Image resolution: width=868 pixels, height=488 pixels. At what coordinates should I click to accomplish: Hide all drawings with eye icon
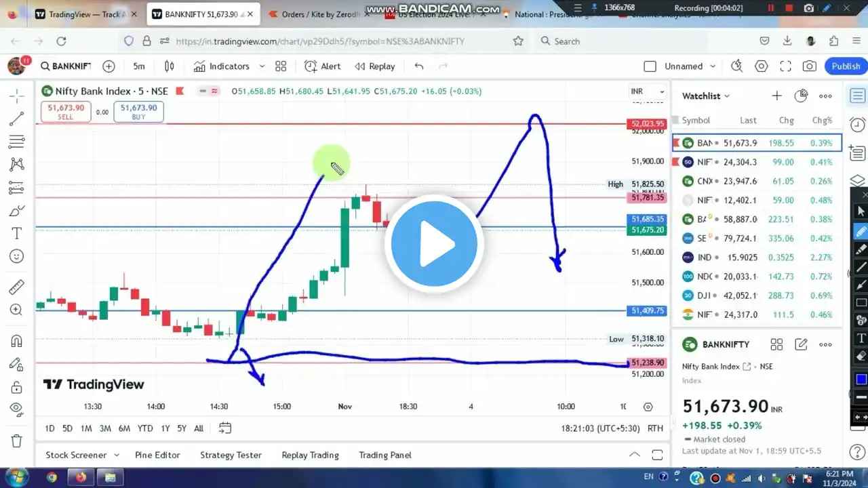coord(17,409)
